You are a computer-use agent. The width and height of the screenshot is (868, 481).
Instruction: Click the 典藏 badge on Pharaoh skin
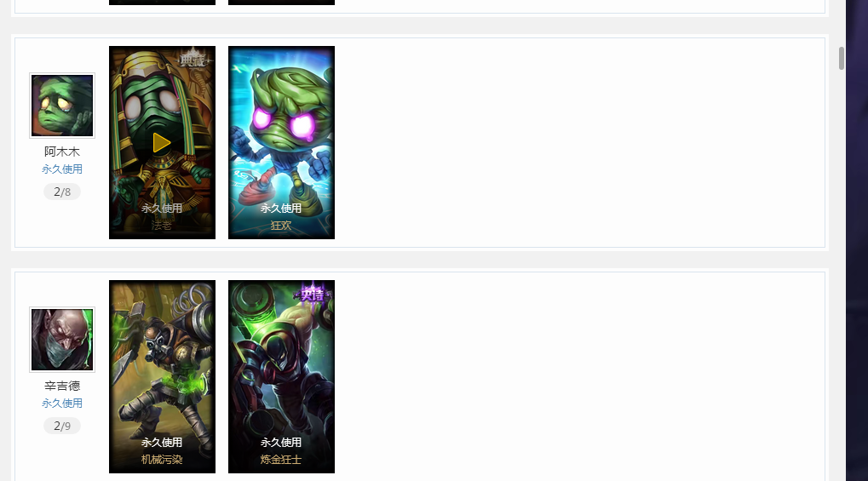tap(193, 60)
